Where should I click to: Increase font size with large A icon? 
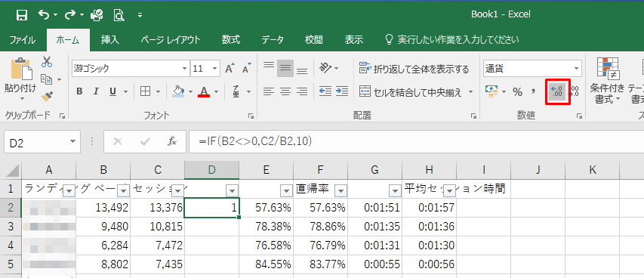tap(230, 68)
